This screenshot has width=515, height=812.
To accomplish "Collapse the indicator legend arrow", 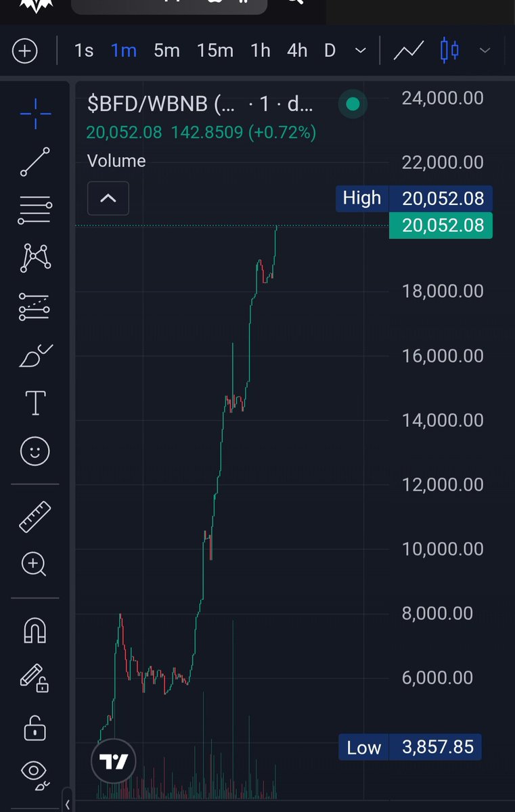I will (108, 199).
